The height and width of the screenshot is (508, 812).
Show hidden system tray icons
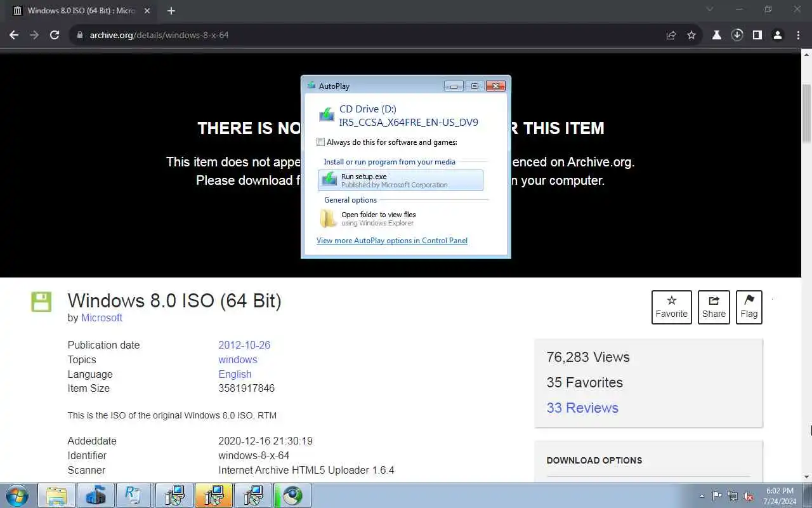coord(702,496)
